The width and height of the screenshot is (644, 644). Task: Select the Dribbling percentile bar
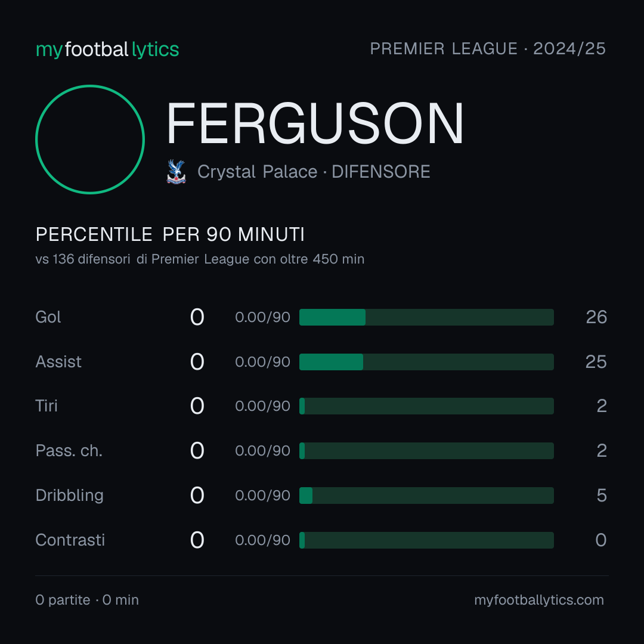coord(426,496)
